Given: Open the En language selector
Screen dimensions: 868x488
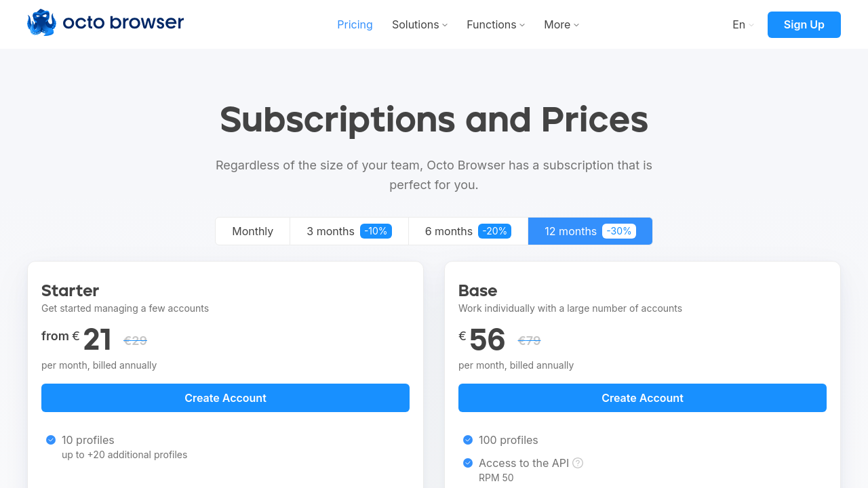Looking at the screenshot, I should tap(743, 24).
